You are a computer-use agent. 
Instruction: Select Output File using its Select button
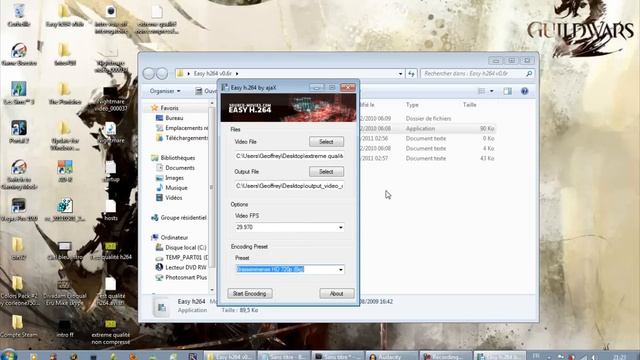point(326,172)
